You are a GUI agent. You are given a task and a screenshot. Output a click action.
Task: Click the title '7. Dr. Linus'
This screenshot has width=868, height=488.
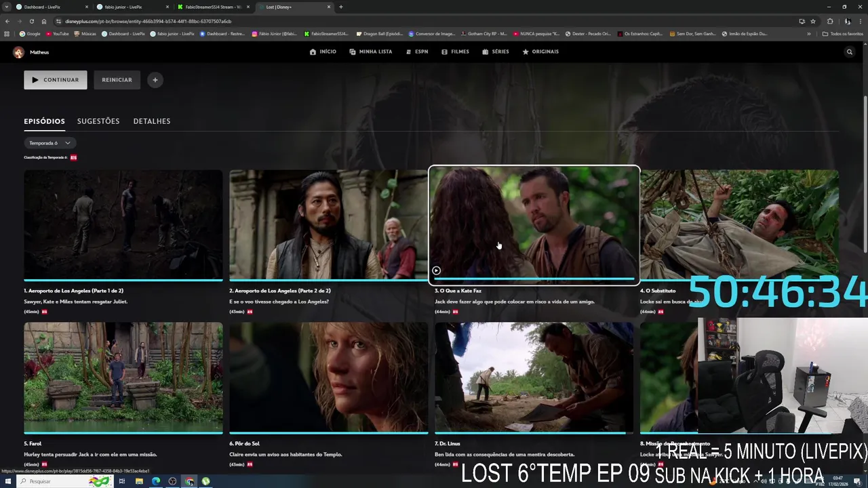click(x=448, y=444)
